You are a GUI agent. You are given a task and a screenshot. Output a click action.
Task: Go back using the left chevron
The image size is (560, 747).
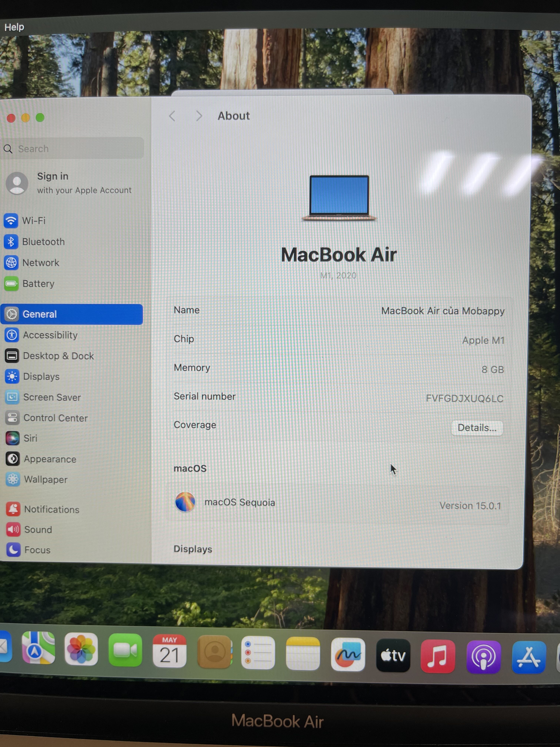tap(172, 116)
